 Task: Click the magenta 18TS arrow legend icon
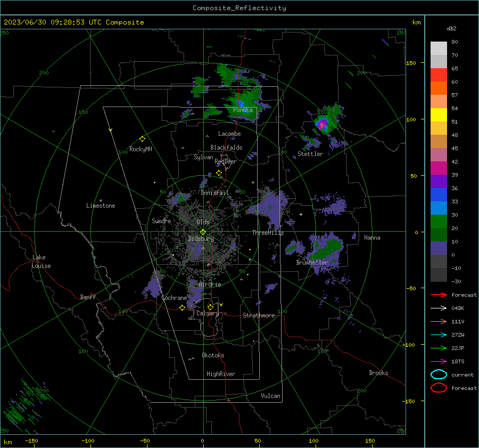click(x=439, y=362)
